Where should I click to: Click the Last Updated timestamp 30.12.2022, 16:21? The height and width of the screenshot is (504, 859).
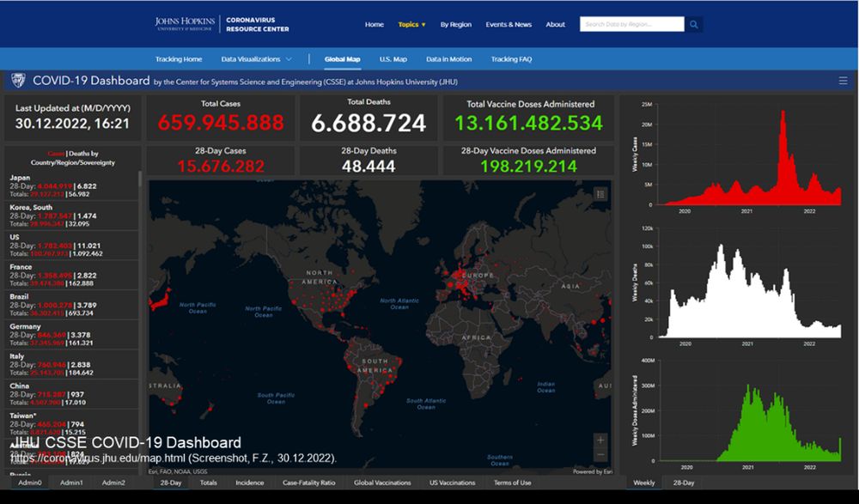72,124
